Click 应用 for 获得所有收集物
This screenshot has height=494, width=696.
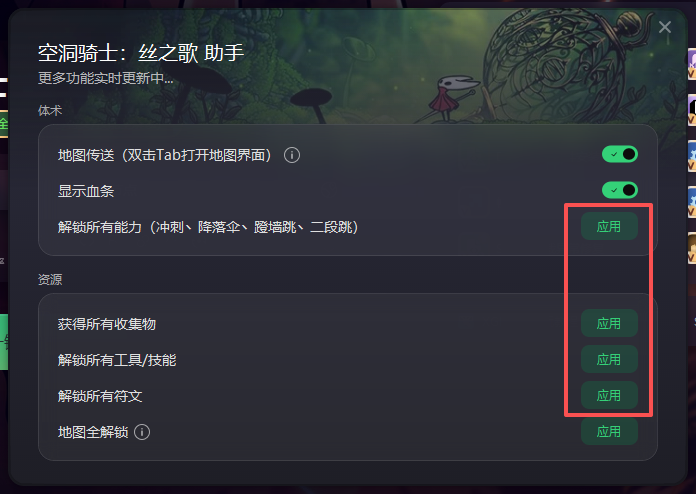(609, 324)
